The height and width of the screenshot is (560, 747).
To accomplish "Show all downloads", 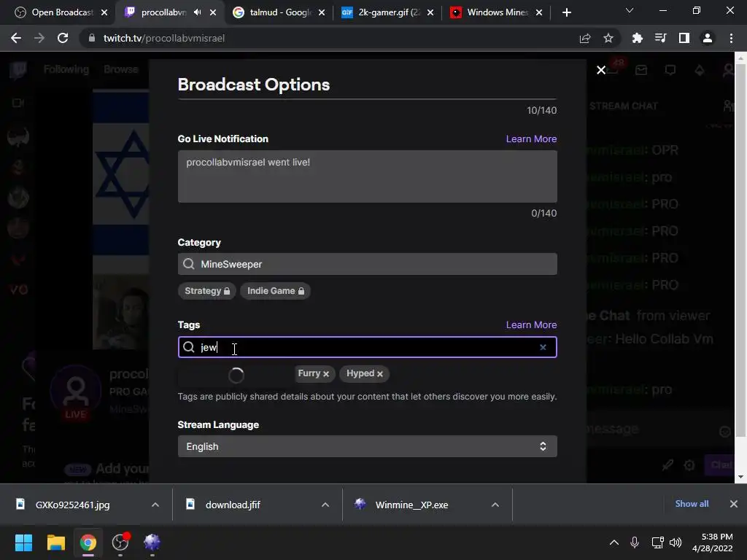I will tap(692, 504).
